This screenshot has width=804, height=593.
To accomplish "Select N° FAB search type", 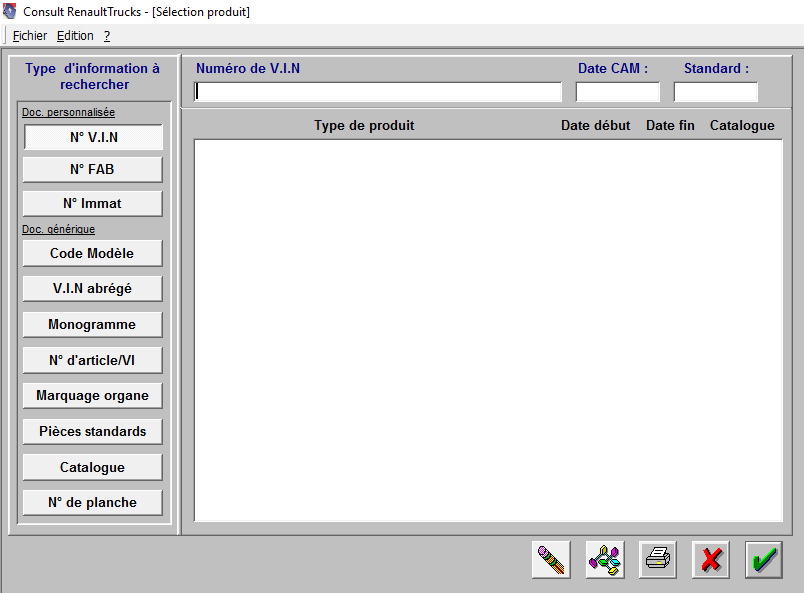I will point(92,170).
